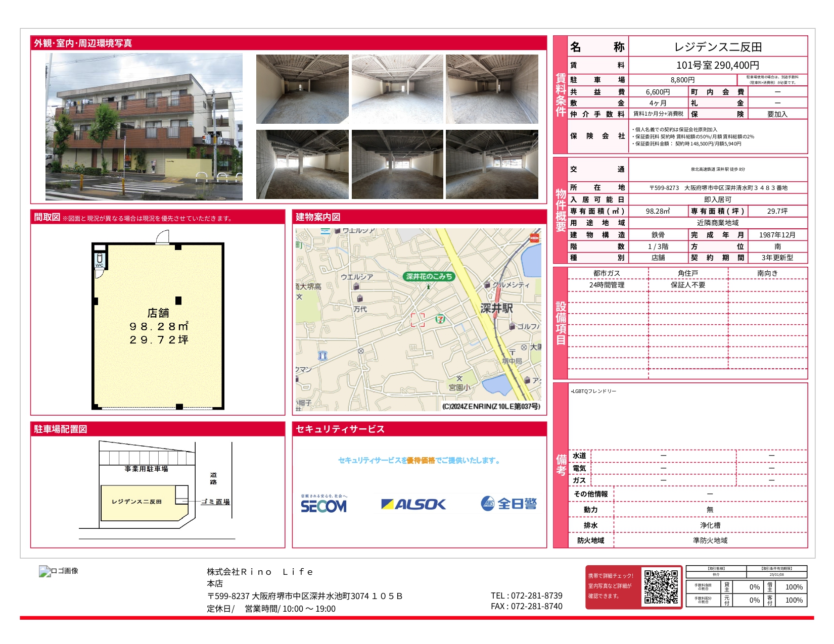The width and height of the screenshot is (834, 644).
Task: Click the SECOM security company logo
Action: click(x=324, y=504)
